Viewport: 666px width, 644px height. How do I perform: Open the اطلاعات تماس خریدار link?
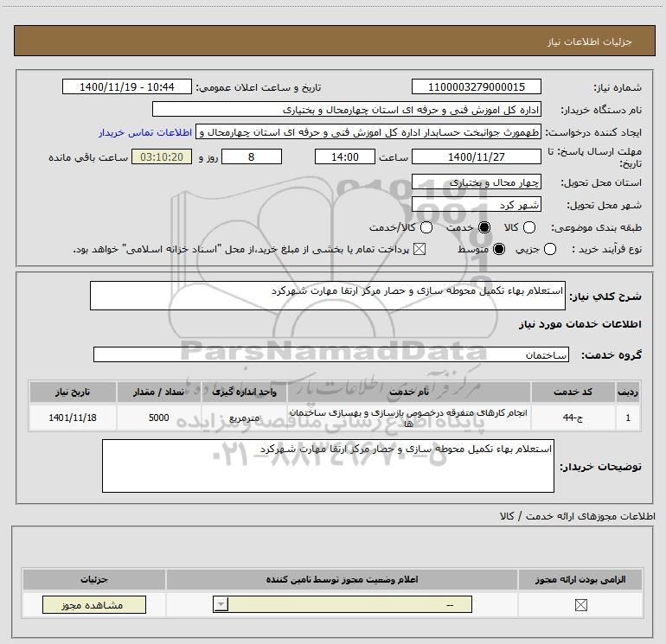145,132
